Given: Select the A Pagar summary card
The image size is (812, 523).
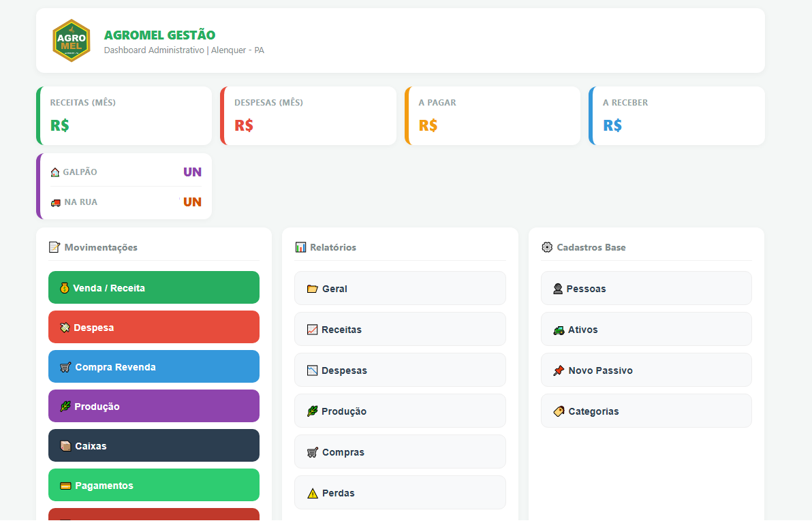Looking at the screenshot, I should (x=493, y=116).
